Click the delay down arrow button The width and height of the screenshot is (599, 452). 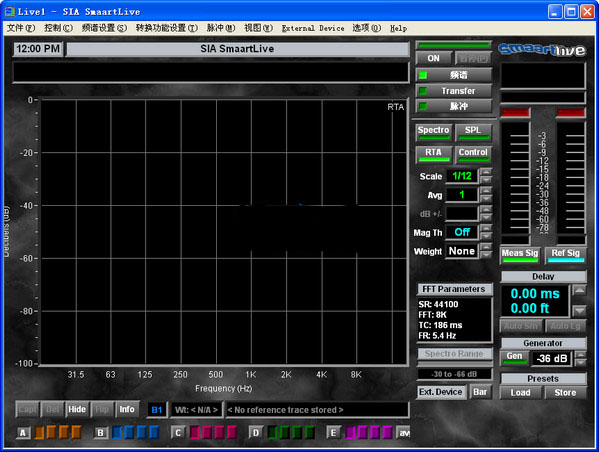click(x=579, y=310)
